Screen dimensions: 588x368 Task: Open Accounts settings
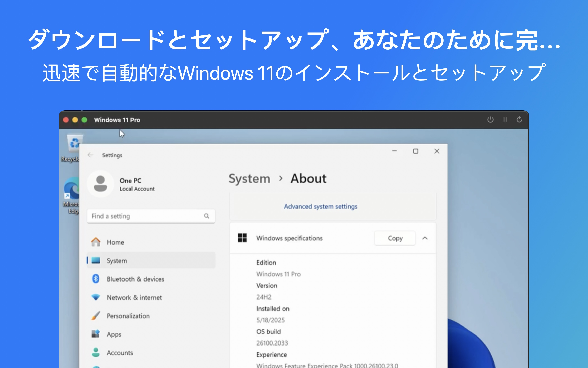coord(151,352)
